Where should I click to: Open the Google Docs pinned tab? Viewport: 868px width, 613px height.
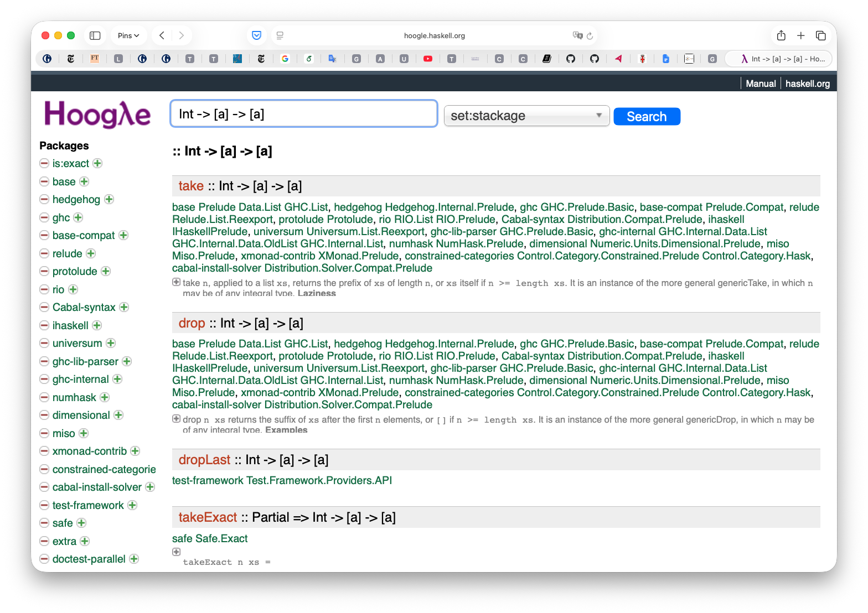tap(666, 59)
